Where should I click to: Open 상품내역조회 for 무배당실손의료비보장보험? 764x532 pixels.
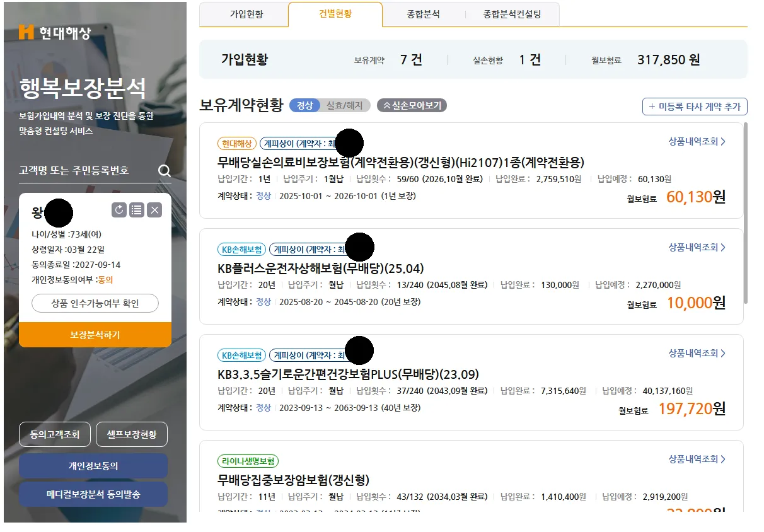tap(697, 142)
